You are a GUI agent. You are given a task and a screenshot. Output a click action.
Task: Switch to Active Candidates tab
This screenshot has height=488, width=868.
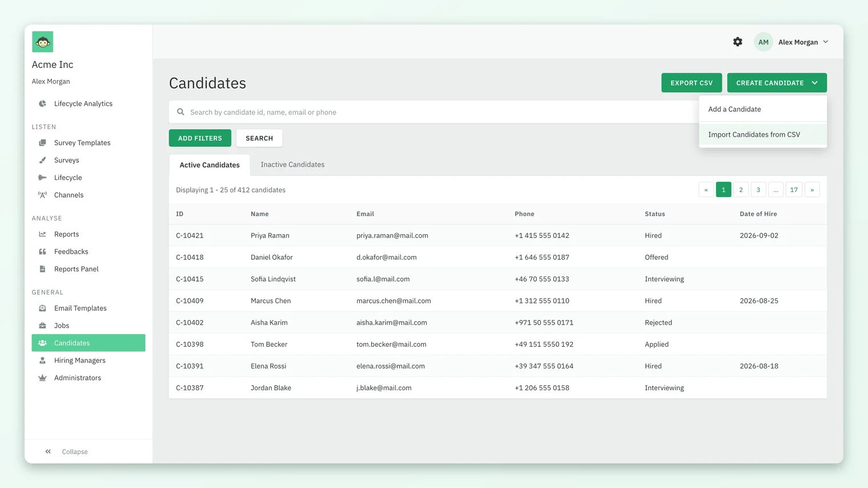coord(210,165)
